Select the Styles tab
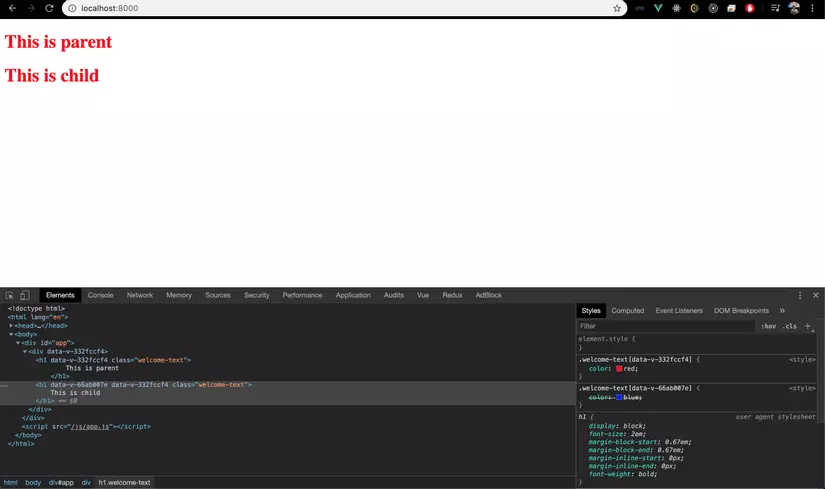The width and height of the screenshot is (825, 489). [x=591, y=311]
